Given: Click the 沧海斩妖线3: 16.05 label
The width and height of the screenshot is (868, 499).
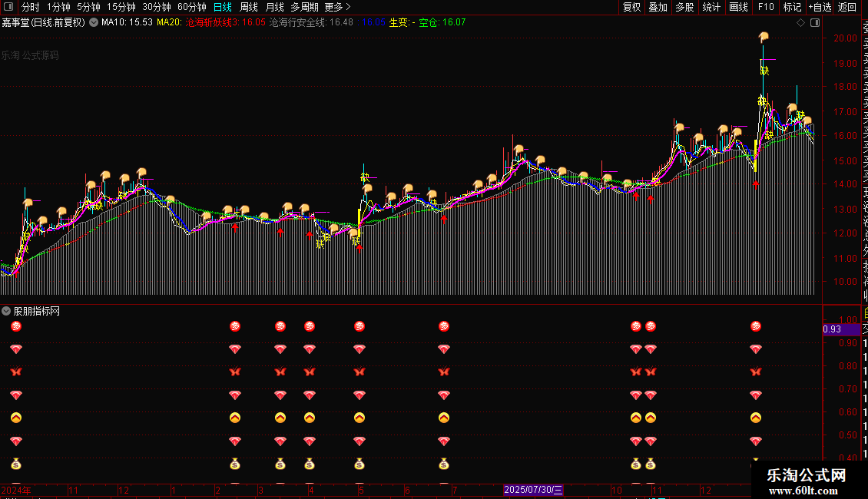Looking at the screenshot, I should click(x=225, y=23).
